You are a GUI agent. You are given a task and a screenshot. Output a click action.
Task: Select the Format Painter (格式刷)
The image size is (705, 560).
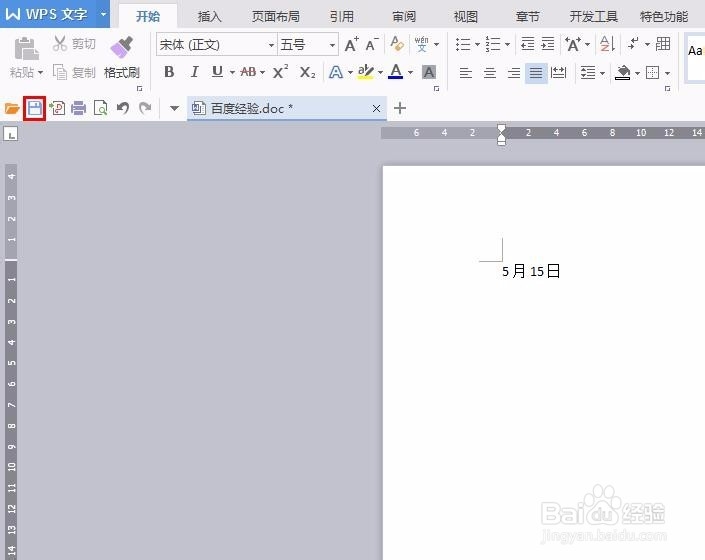click(122, 58)
